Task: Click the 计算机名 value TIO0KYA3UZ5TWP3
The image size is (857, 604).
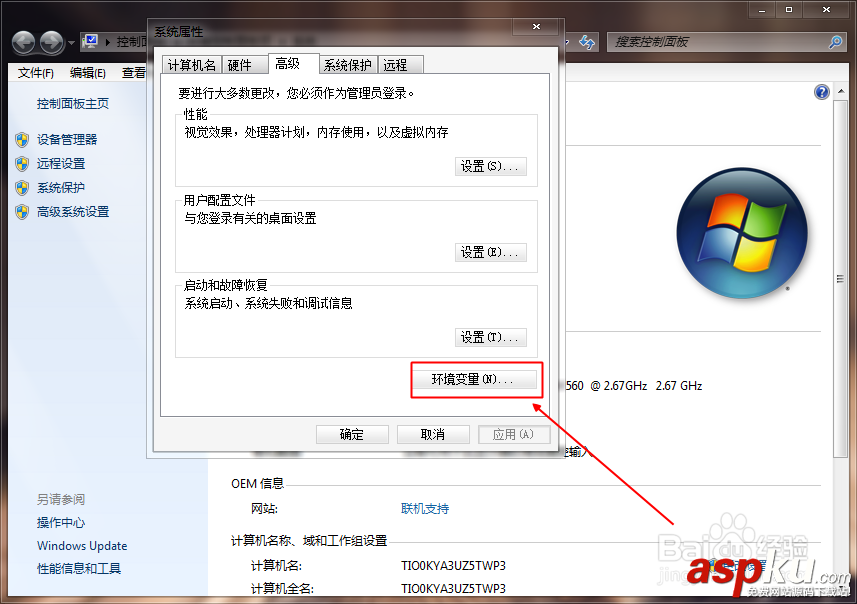Action: click(x=453, y=565)
